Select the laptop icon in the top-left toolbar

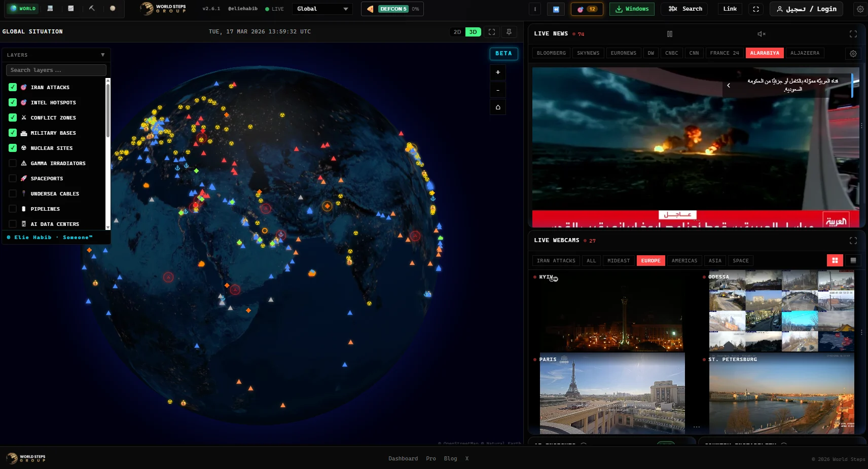click(x=49, y=8)
